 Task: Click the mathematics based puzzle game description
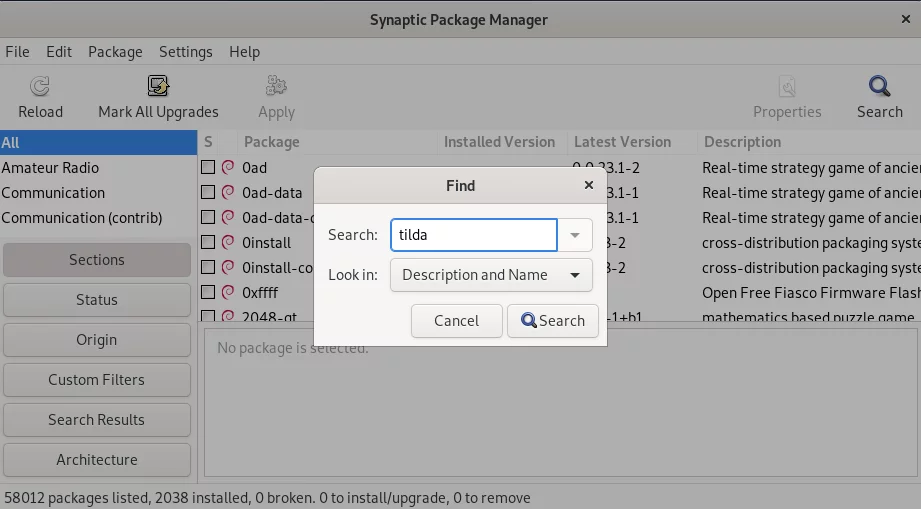[808, 316]
